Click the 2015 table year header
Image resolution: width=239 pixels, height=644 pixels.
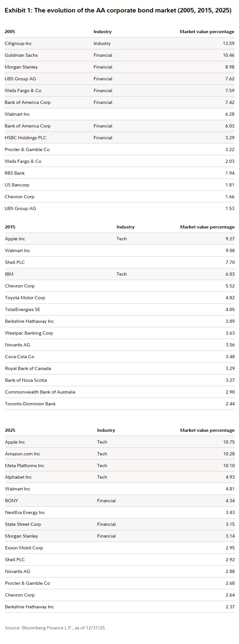click(x=10, y=227)
